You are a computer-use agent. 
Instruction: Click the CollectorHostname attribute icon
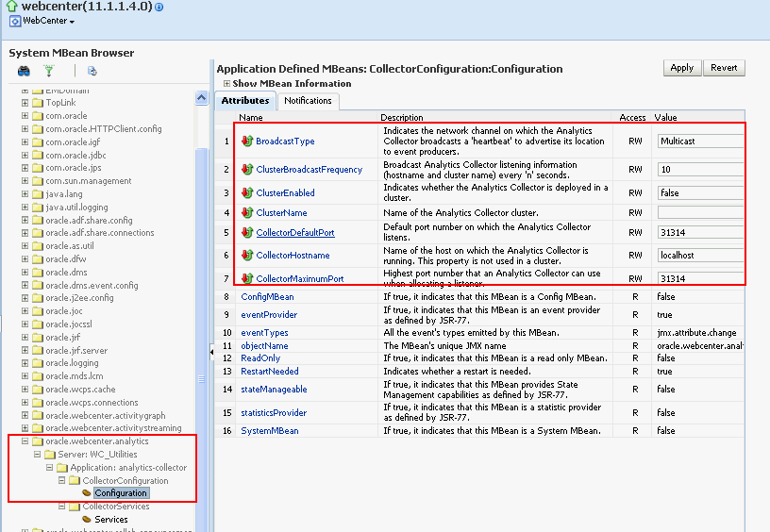(247, 256)
